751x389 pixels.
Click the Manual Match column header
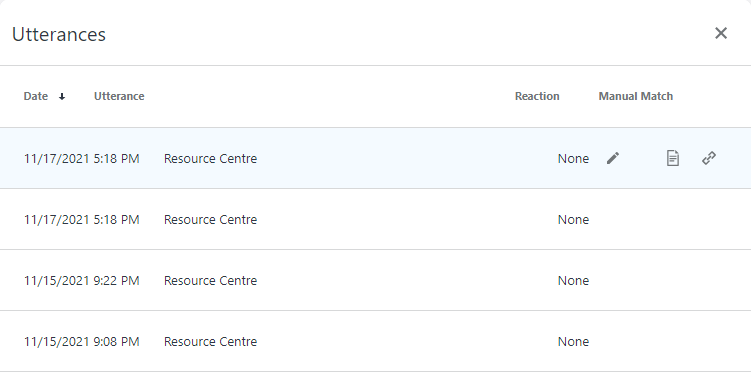636,96
